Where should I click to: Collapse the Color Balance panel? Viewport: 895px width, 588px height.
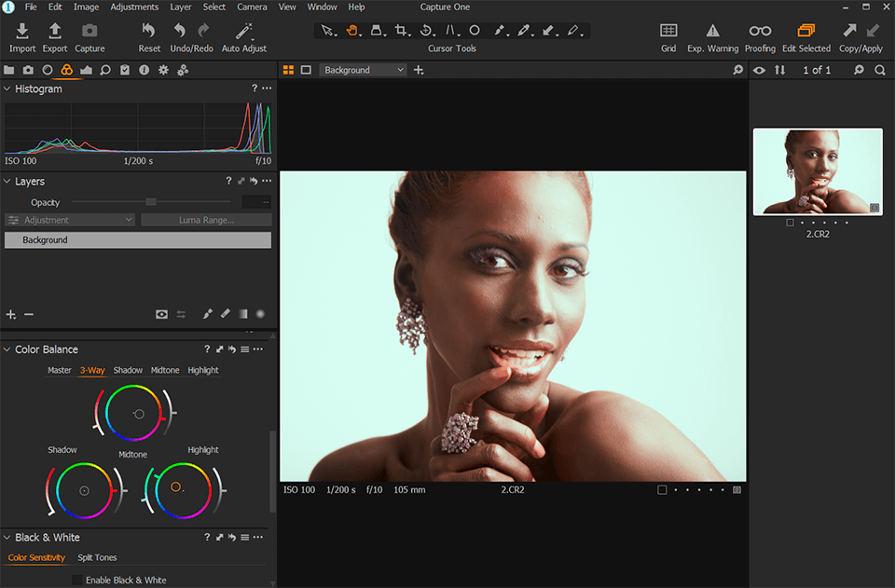coord(7,349)
